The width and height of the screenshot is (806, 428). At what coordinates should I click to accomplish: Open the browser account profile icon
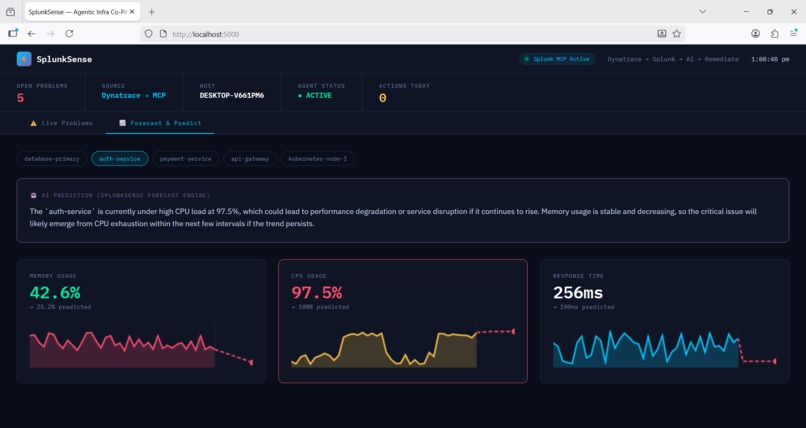(755, 34)
